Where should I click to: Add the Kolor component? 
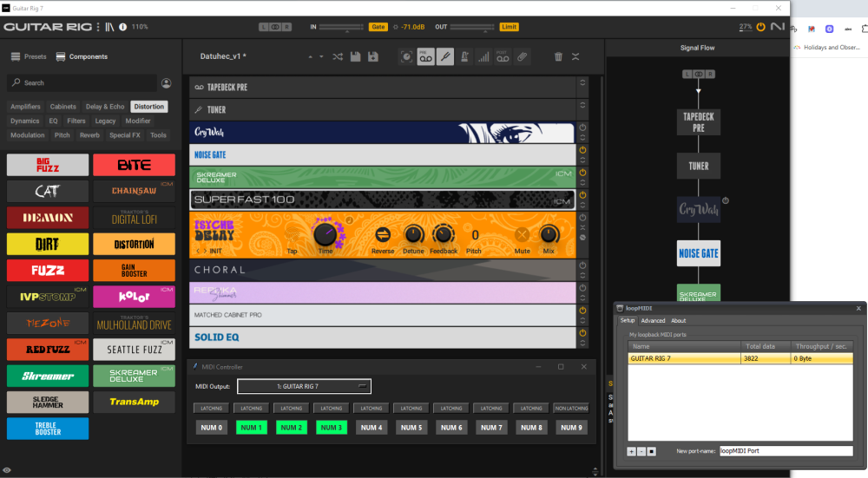(x=134, y=297)
